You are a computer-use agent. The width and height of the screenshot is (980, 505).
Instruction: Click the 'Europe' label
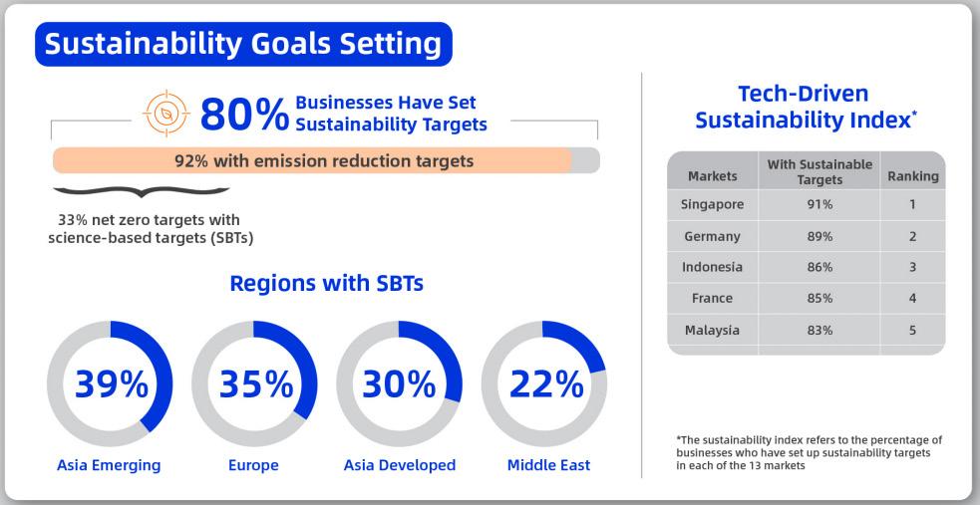253,465
